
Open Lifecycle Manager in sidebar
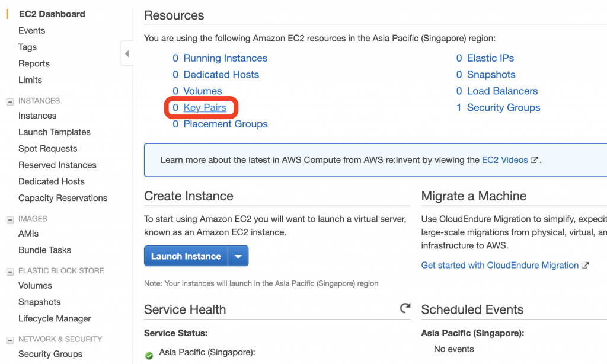point(55,319)
